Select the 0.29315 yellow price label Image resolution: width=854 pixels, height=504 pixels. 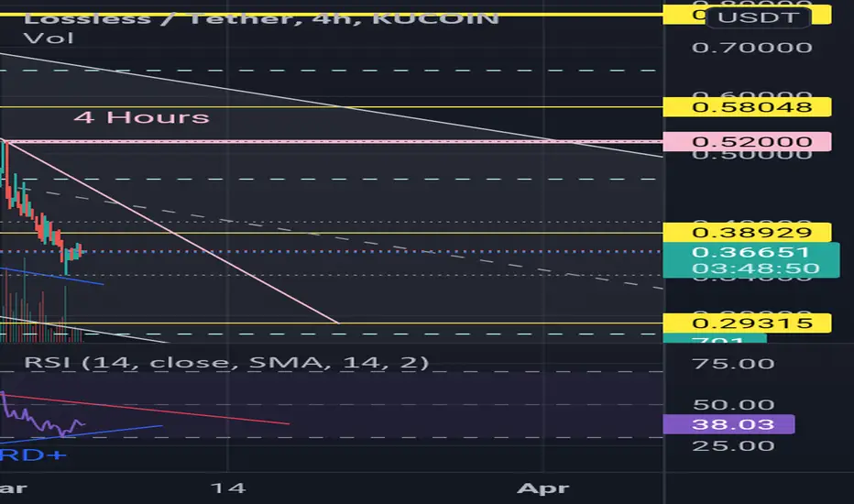click(748, 323)
